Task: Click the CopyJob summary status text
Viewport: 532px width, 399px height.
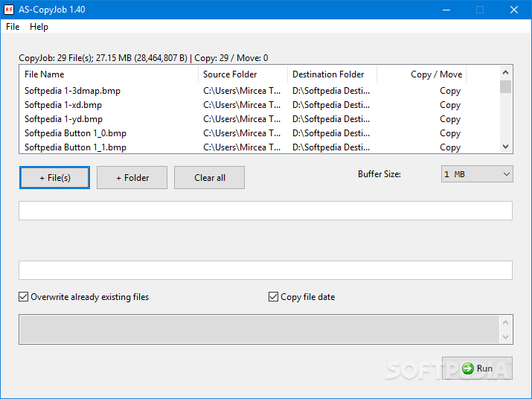Action: pyautogui.click(x=143, y=58)
